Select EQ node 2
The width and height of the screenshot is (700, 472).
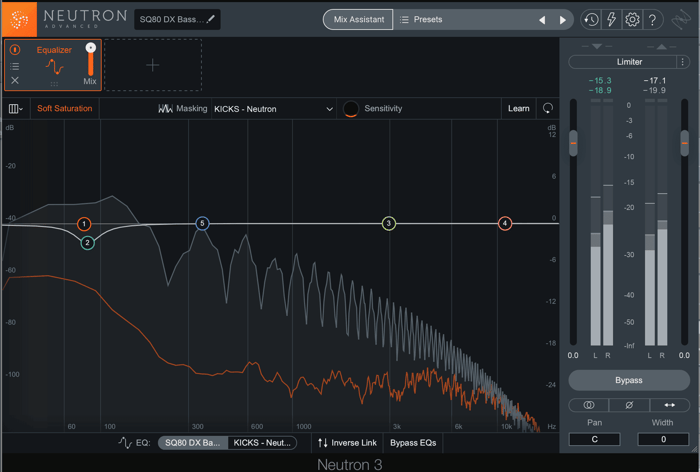(88, 243)
